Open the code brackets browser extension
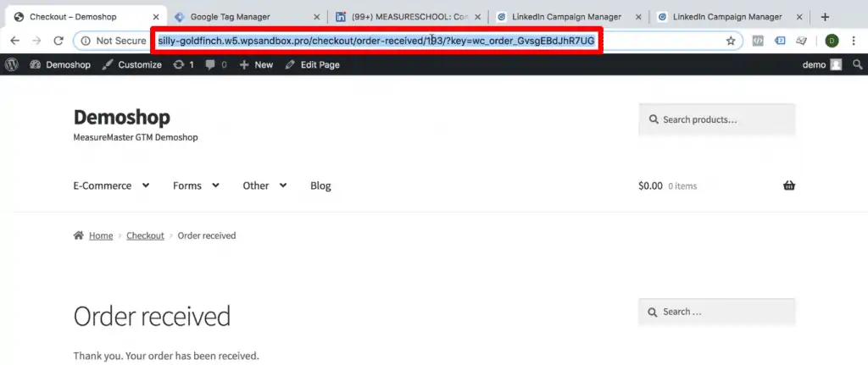 [759, 41]
